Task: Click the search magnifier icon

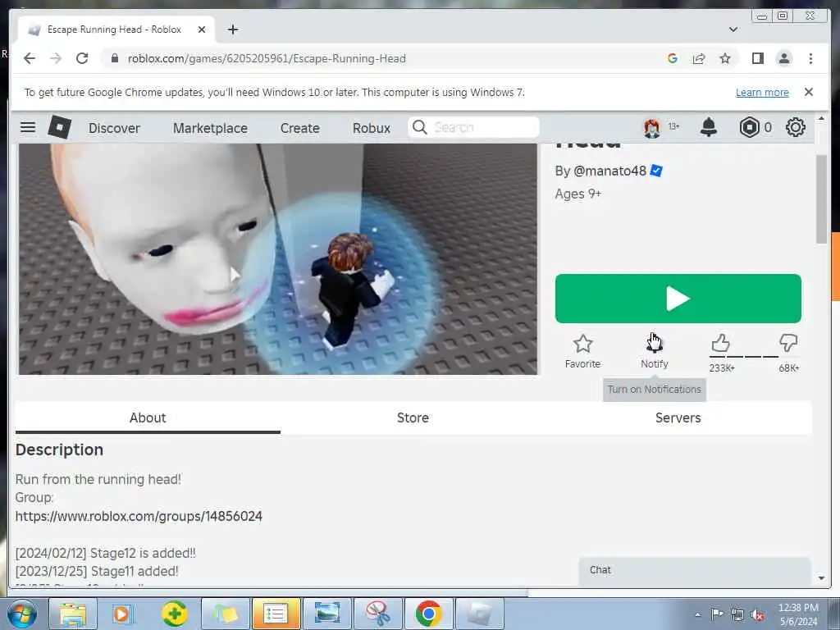Action: coord(420,127)
